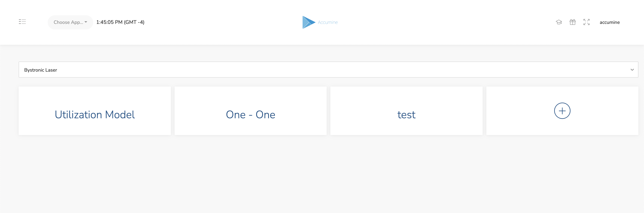
Task: Click the chevron on the machine selector
Action: 632,70
